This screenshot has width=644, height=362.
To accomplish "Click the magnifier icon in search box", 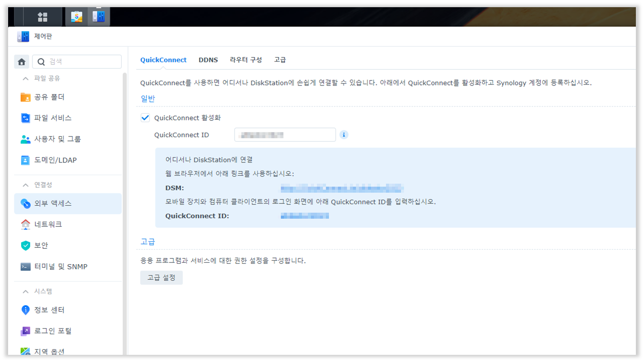I will tap(41, 62).
